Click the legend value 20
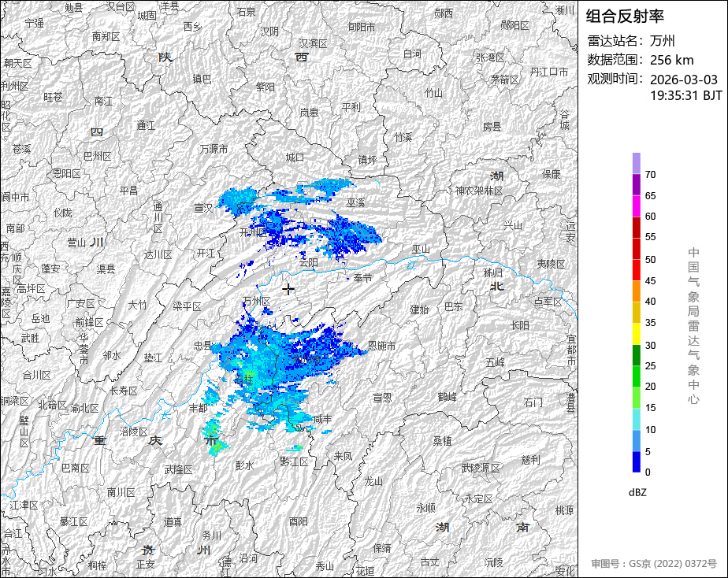 pyautogui.click(x=651, y=387)
